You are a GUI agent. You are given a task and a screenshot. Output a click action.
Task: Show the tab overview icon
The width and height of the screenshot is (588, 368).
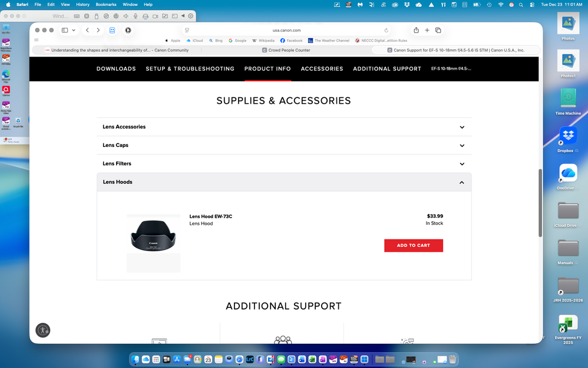coord(438,30)
